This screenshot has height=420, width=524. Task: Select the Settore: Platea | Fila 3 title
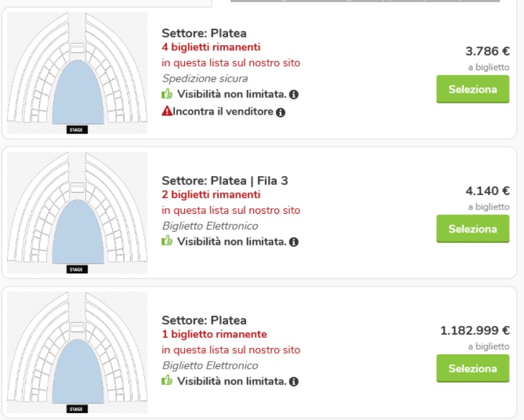225,181
